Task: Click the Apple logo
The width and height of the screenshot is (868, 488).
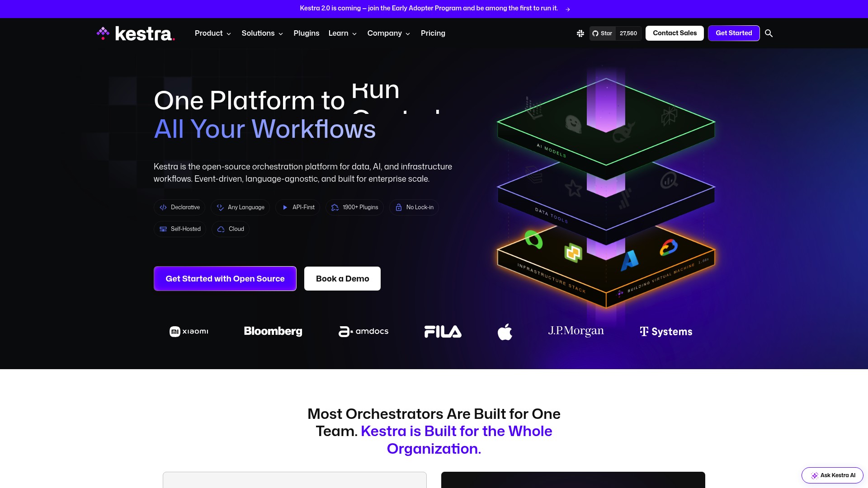Action: (x=505, y=332)
